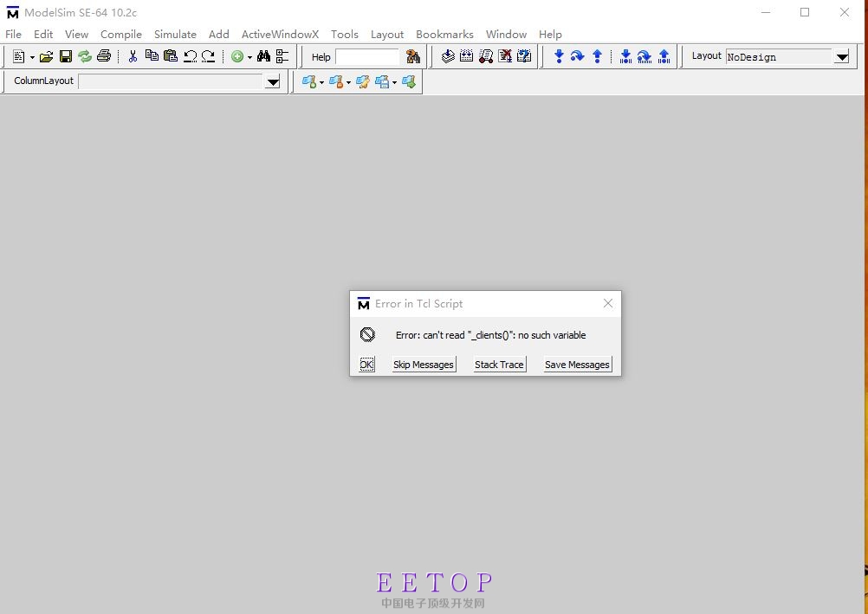Click the Paste clipboard icon

tap(171, 56)
